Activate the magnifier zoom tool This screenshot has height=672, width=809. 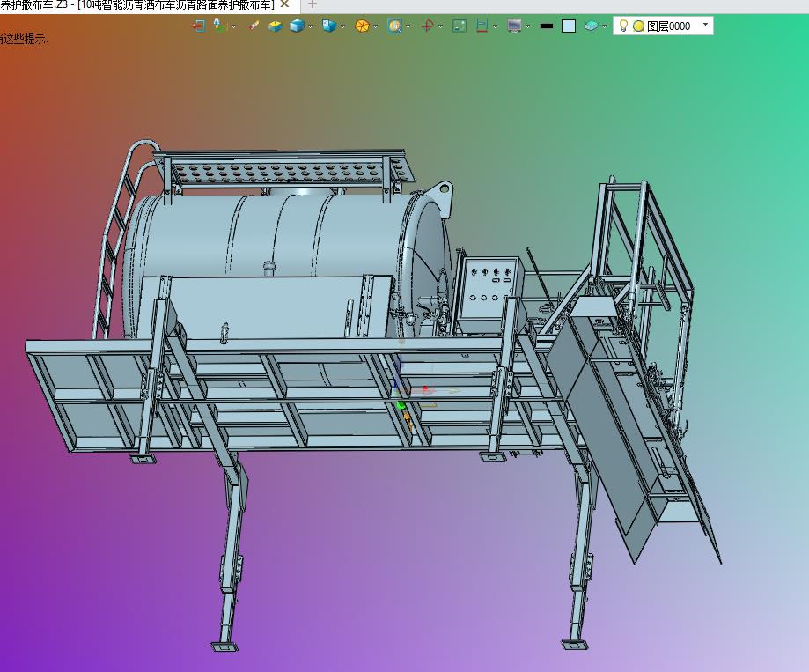[x=394, y=26]
